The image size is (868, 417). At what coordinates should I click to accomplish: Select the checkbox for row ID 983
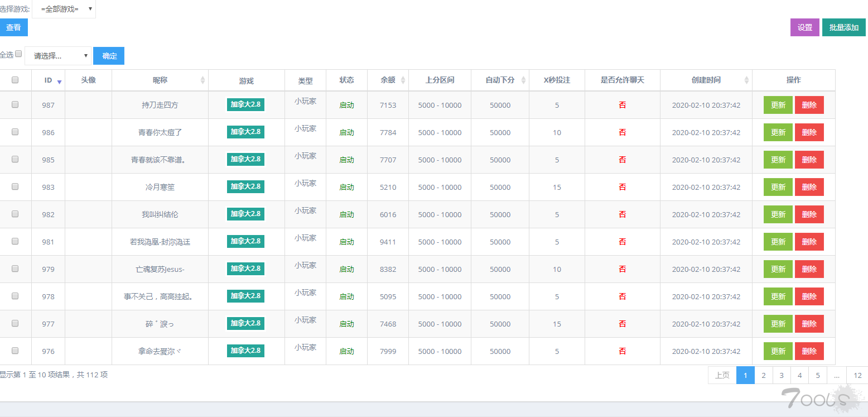tap(15, 186)
